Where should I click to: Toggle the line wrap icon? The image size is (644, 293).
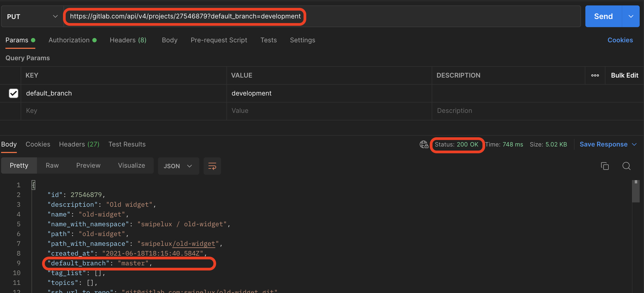point(212,166)
